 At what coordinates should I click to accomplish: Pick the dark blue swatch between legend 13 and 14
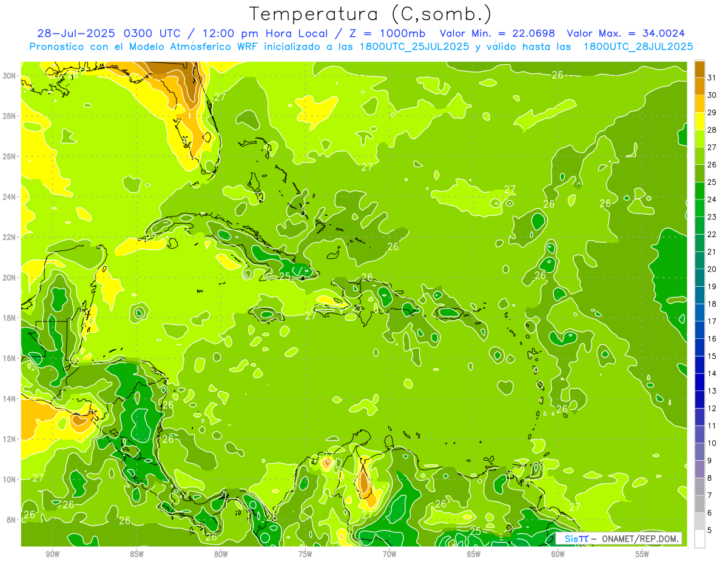(x=699, y=382)
